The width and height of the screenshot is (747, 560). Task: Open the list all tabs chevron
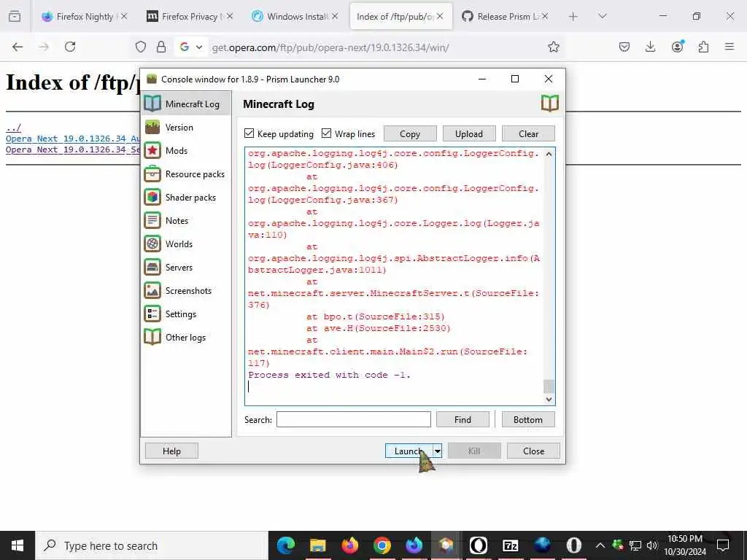(602, 16)
